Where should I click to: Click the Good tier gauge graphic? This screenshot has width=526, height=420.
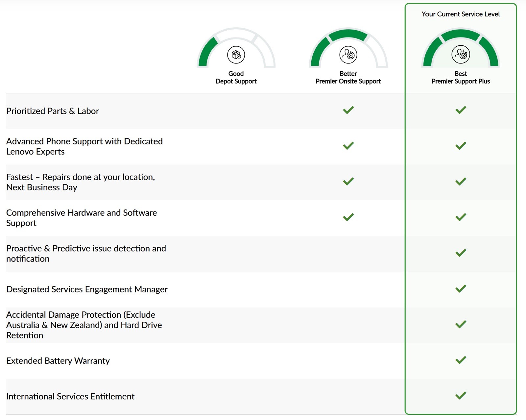tap(236, 48)
